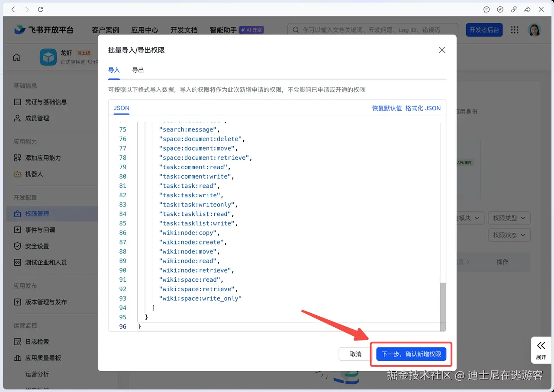Open 开发文档 in the top navigation
This screenshot has width=554, height=392.
pos(184,30)
